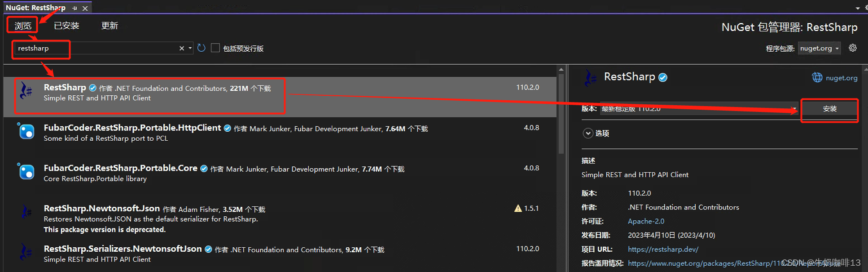868x272 pixels.
Task: Select the RestSharp.NewtonsoftJson package
Action: 280,218
